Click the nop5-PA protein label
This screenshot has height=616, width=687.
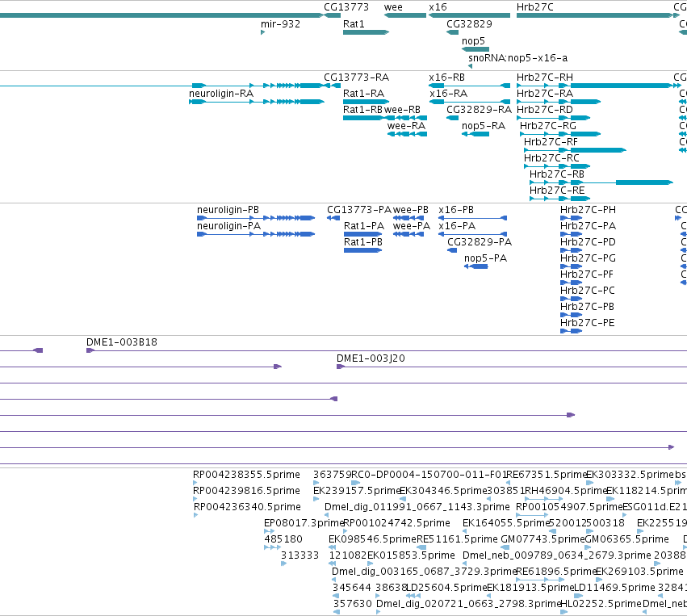tap(485, 258)
